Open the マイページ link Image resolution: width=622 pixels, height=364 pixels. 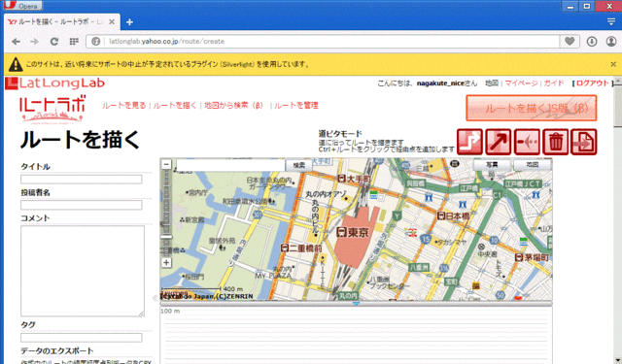tap(521, 83)
